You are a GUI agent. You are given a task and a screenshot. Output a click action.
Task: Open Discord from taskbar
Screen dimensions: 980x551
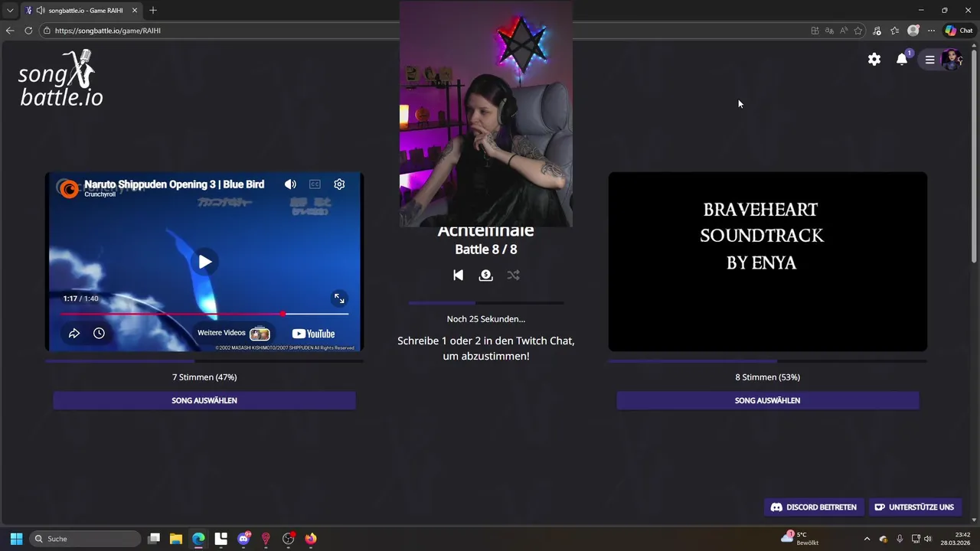[243, 539]
